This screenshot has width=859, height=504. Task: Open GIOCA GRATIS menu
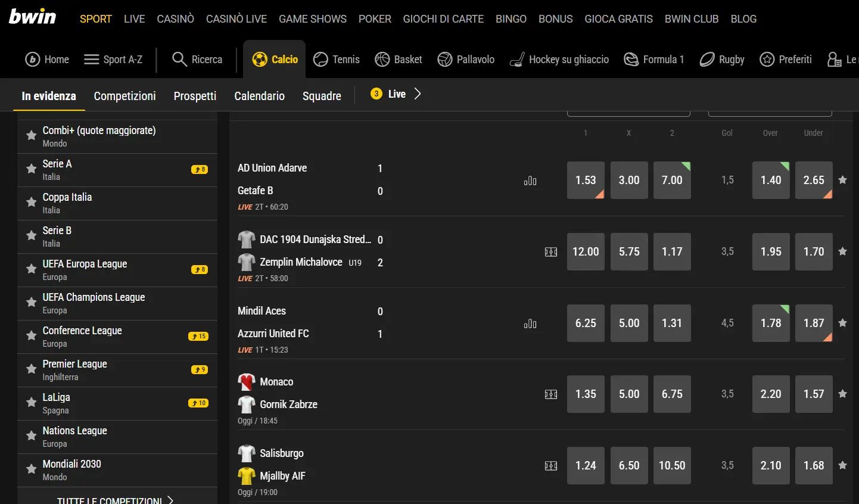(x=618, y=19)
